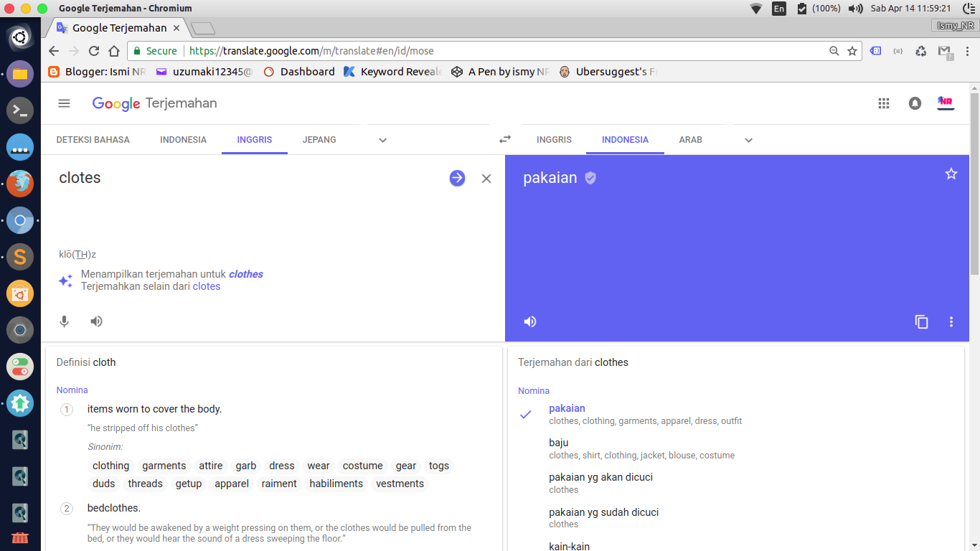980x551 pixels.
Task: Go to the browser home page
Action: pos(114,51)
